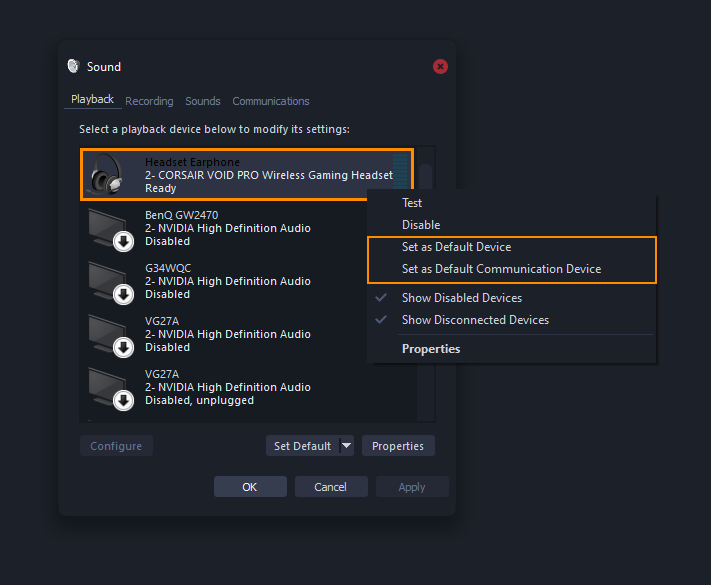Viewport: 711px width, 585px height.
Task: Click the Set Default button
Action: (302, 446)
